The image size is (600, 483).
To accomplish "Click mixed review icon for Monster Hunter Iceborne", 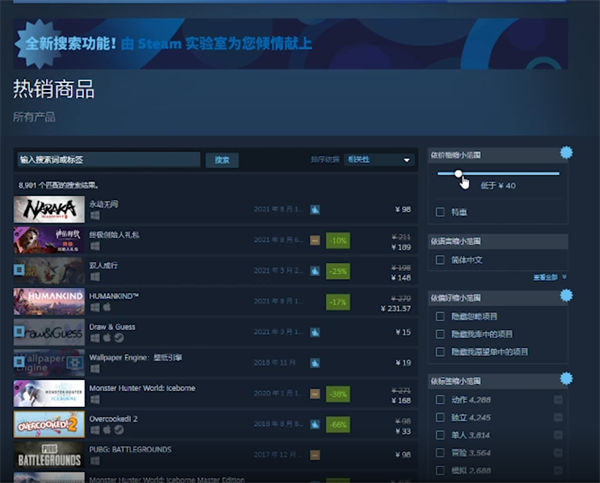I will [315, 393].
